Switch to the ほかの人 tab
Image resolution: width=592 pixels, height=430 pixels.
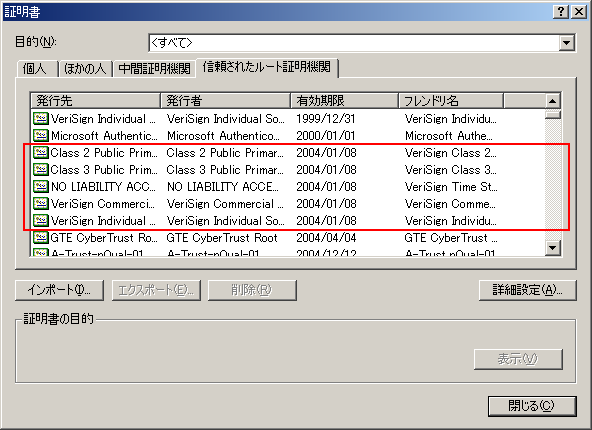tap(85, 69)
